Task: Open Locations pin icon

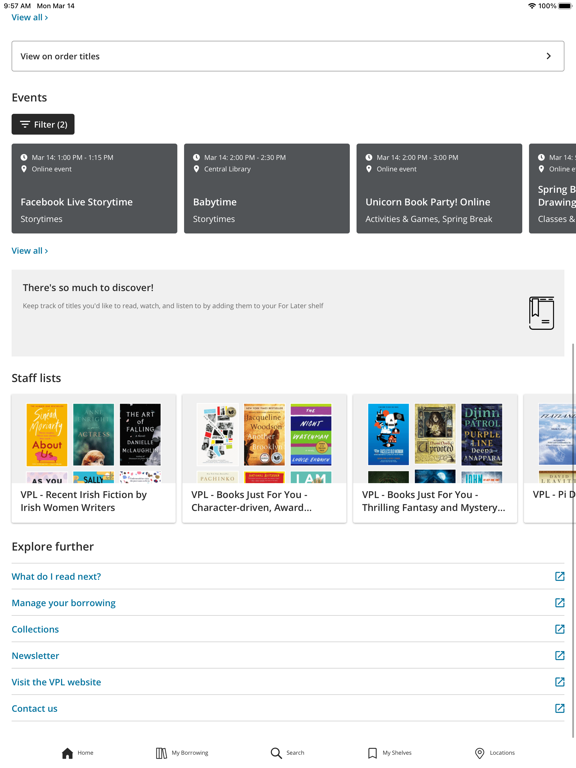Action: [480, 753]
